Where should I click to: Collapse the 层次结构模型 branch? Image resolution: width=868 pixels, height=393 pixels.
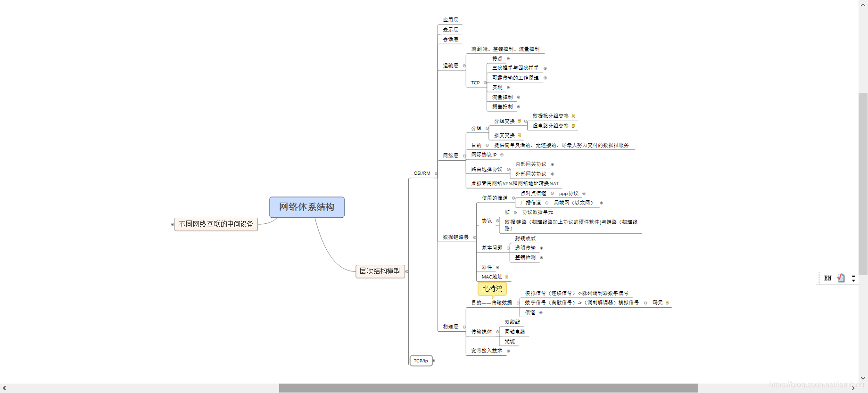[406, 271]
